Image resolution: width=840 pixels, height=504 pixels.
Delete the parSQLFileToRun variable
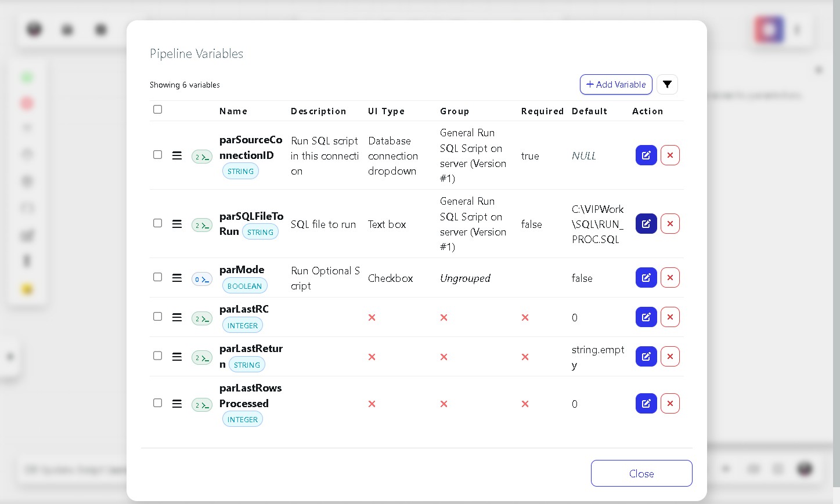click(x=670, y=224)
